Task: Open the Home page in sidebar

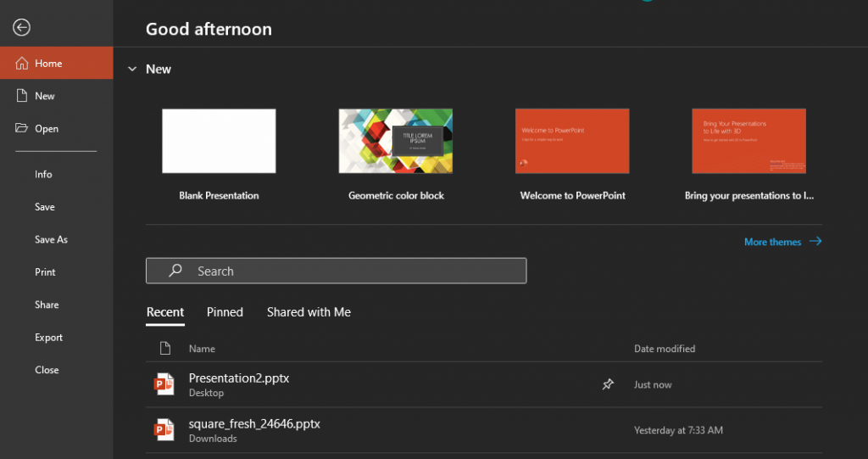Action: point(57,63)
